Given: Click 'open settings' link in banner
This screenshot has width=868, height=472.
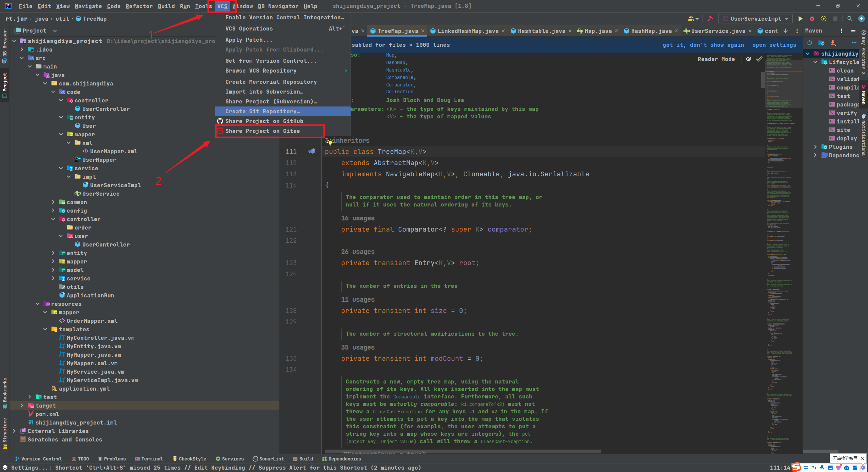Looking at the screenshot, I should click(774, 45).
